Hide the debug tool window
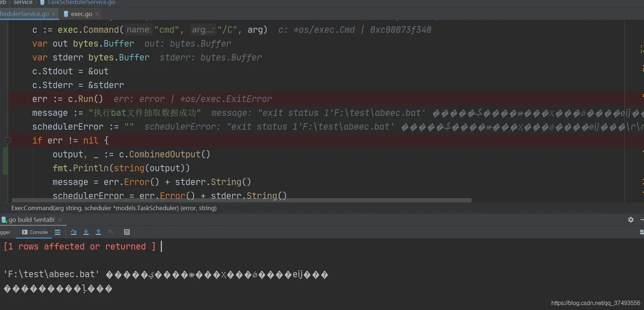The width and height of the screenshot is (644, 310). tap(642, 220)
